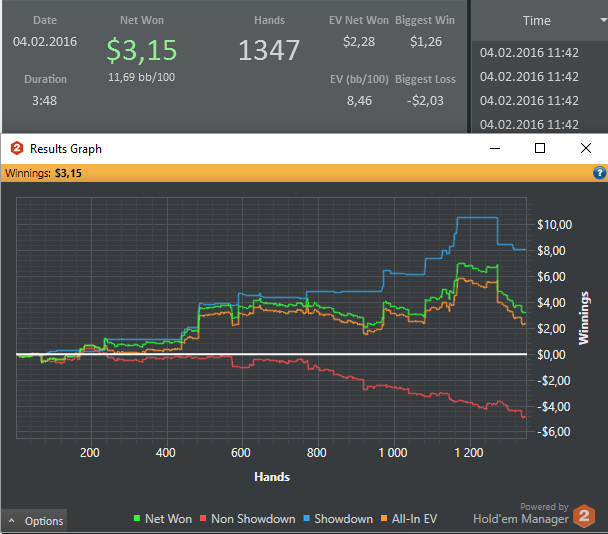Click the $0,00 y-axis label

[x=551, y=354]
